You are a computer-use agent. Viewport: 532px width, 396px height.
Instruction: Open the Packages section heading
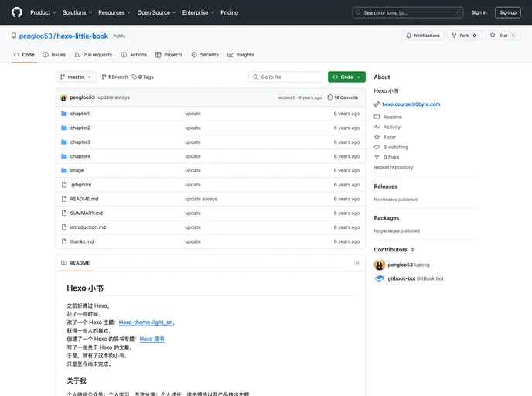point(387,218)
